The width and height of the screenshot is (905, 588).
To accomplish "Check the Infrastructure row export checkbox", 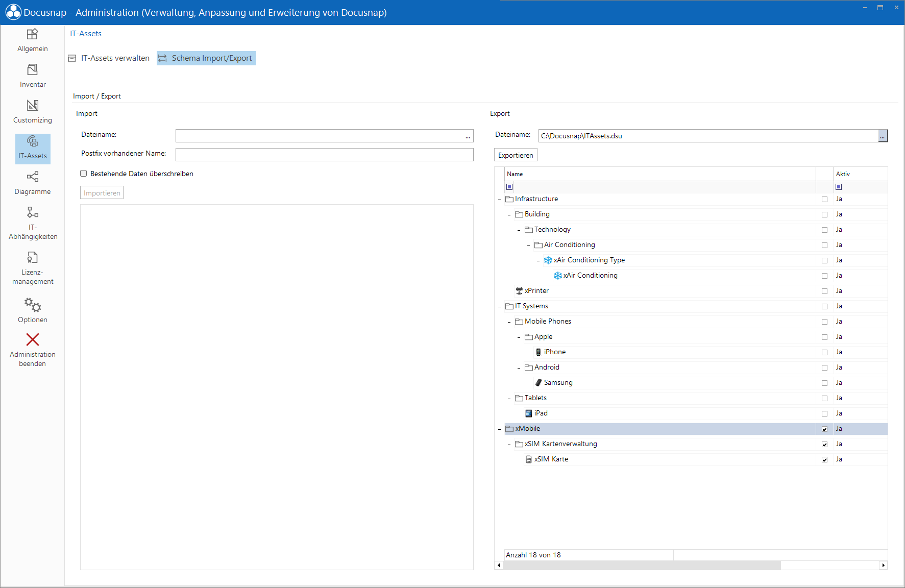I will pyautogui.click(x=824, y=200).
